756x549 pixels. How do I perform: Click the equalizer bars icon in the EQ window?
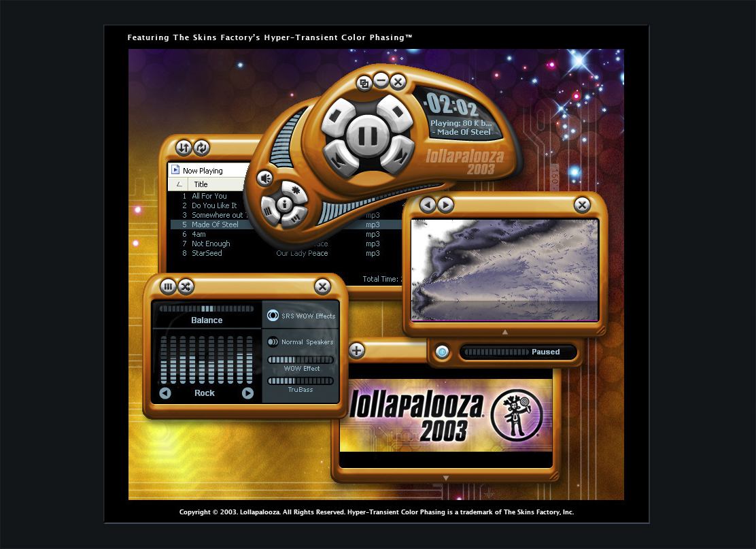click(x=168, y=286)
